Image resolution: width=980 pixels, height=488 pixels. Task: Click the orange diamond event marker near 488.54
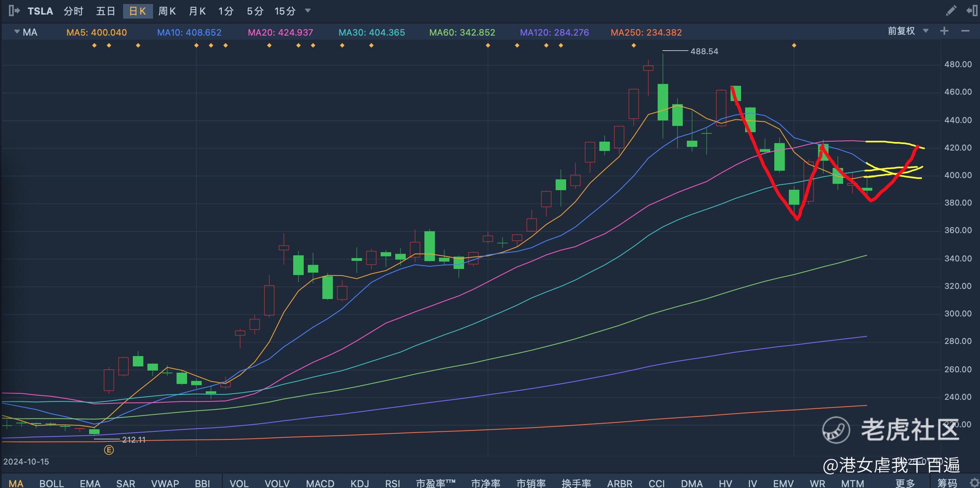[634, 45]
